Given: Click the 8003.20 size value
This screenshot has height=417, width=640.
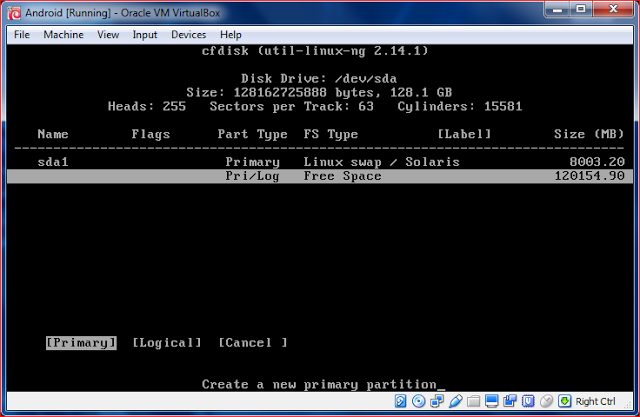Looking at the screenshot, I should pyautogui.click(x=597, y=162).
